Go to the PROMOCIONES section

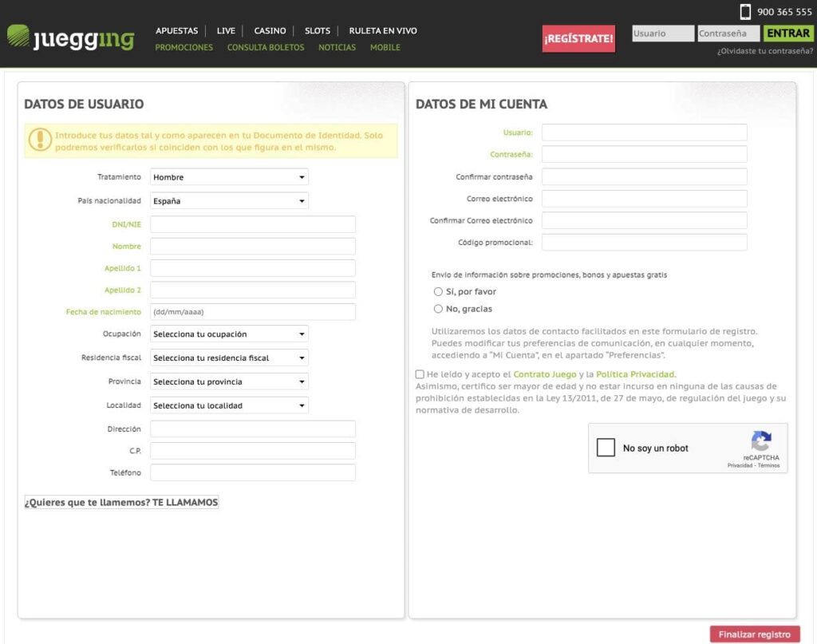[x=184, y=48]
